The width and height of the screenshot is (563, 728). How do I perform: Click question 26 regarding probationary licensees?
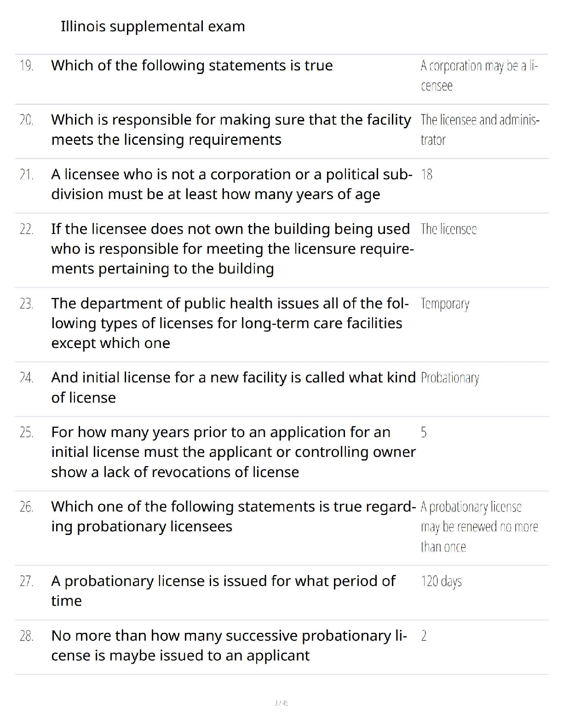pyautogui.click(x=233, y=517)
